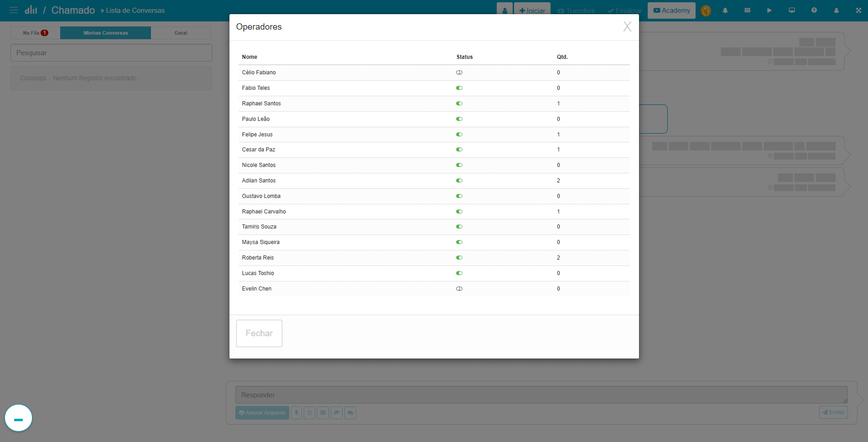Open the Academy button
The height and width of the screenshot is (442, 868).
pos(671,10)
